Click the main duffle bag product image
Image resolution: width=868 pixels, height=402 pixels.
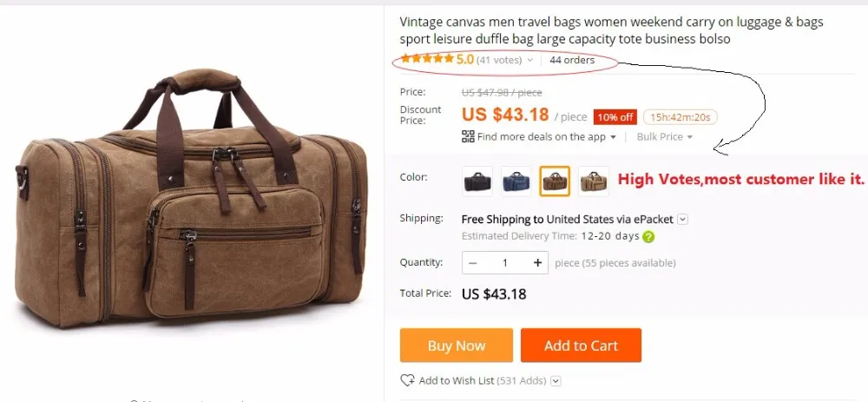pos(191,200)
